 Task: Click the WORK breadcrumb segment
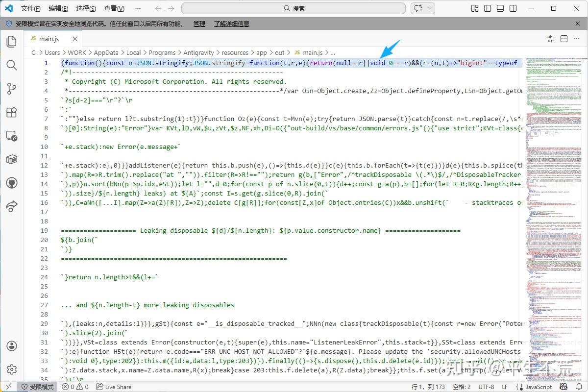click(x=77, y=52)
